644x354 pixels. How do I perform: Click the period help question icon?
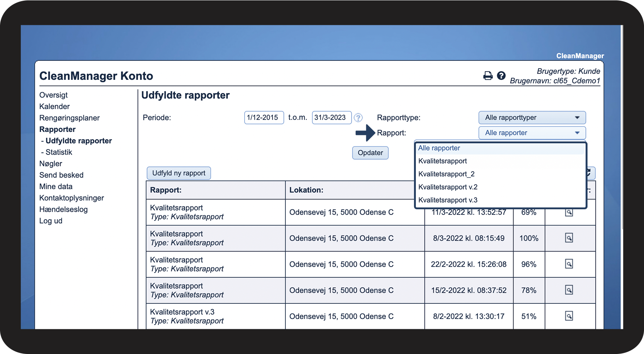358,118
